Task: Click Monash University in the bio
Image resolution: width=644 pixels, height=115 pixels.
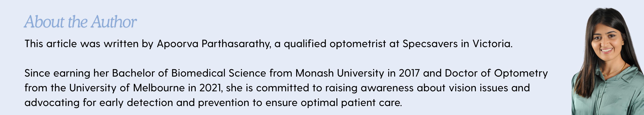Action: click(340, 73)
